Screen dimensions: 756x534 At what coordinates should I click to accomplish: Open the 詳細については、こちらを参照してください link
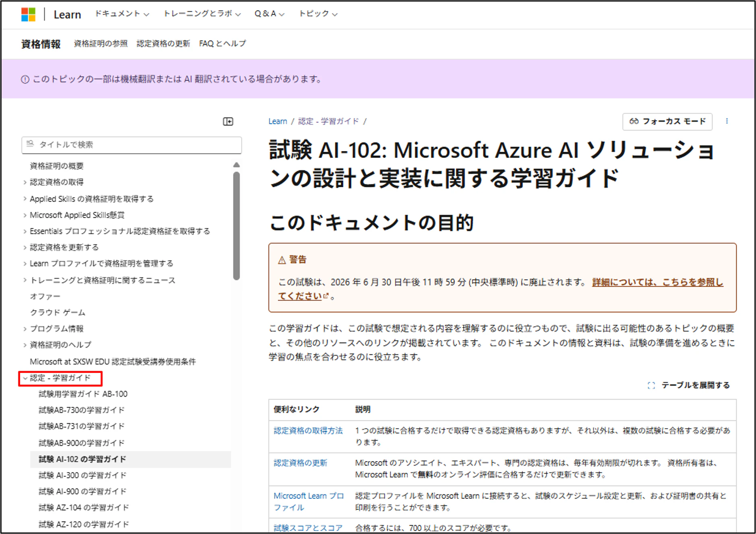[657, 282]
